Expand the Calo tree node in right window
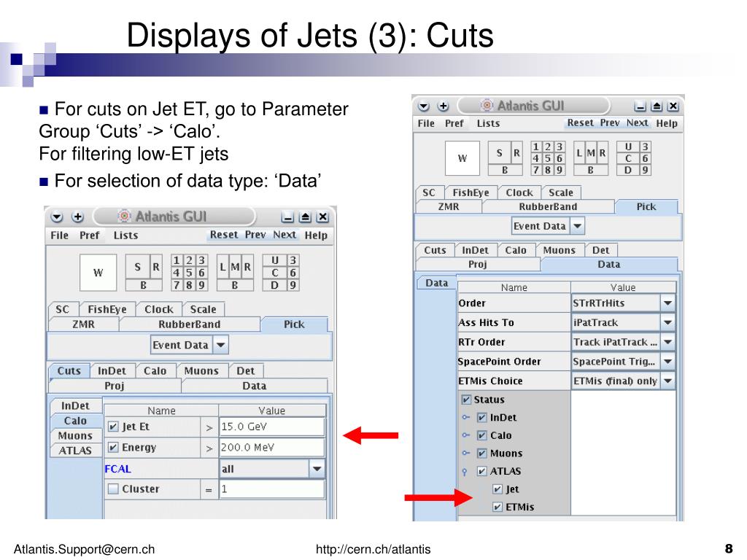747x560 pixels. coord(465,435)
